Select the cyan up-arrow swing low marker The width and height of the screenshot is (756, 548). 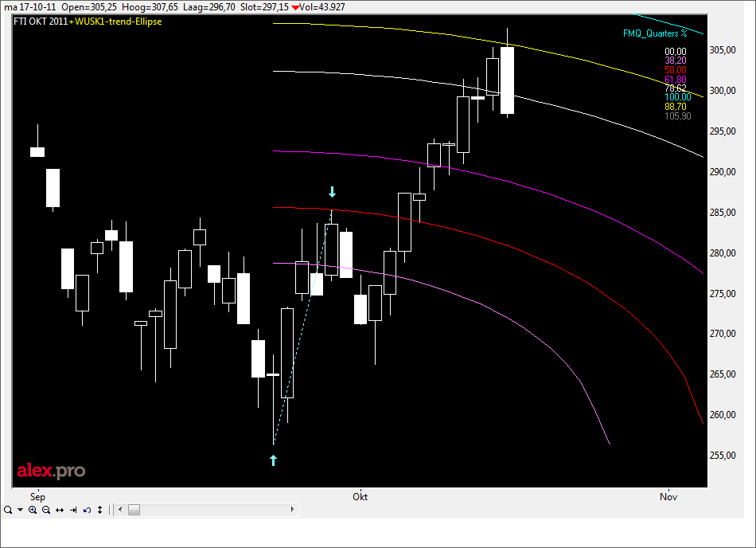(273, 460)
